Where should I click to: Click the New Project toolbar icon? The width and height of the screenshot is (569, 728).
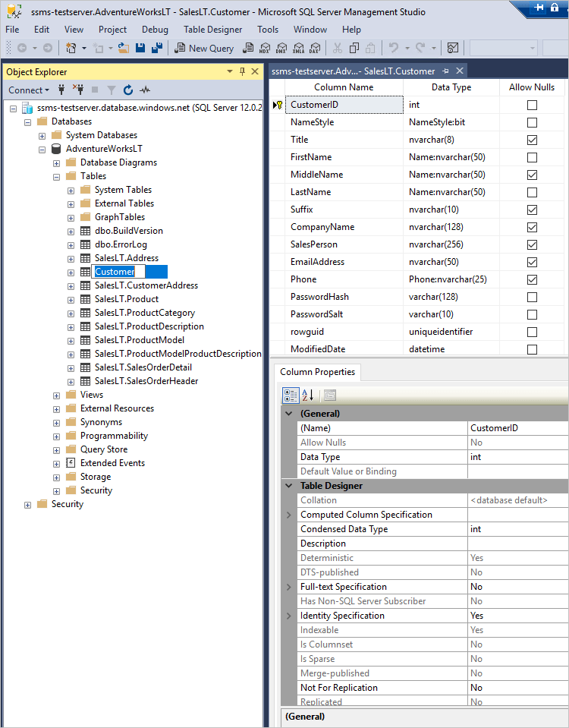click(x=71, y=48)
